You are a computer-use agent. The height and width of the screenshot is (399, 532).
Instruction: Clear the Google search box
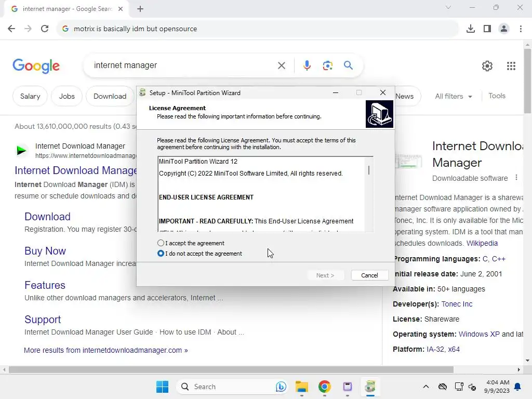coord(281,65)
